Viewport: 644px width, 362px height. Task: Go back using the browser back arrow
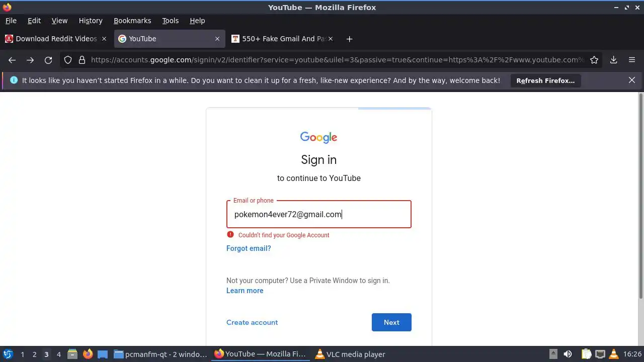point(12,60)
